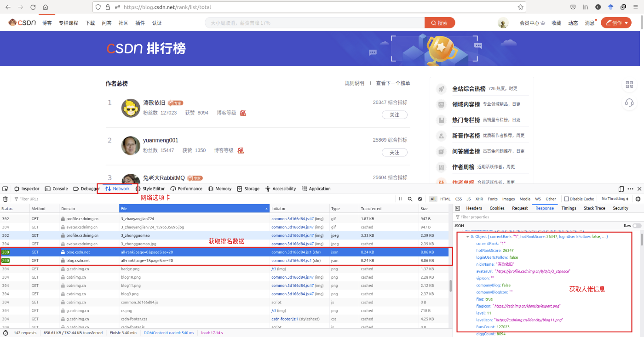The image size is (644, 337).
Task: Click 查看下一个榜单 link
Action: tap(393, 83)
